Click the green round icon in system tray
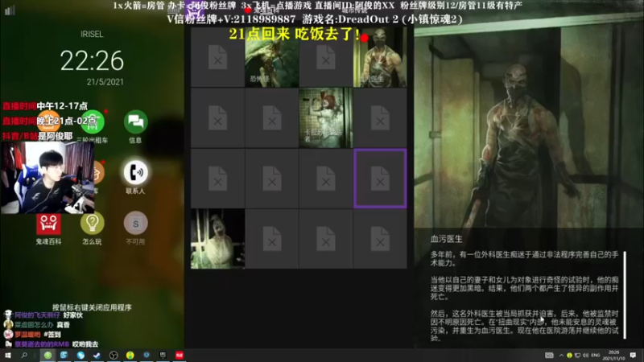644x362 pixels. point(569,355)
